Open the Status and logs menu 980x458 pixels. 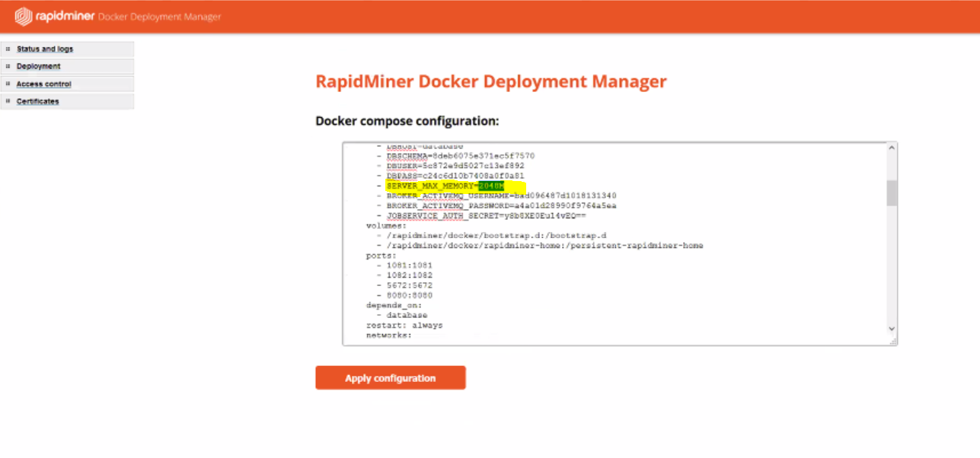tap(45, 49)
